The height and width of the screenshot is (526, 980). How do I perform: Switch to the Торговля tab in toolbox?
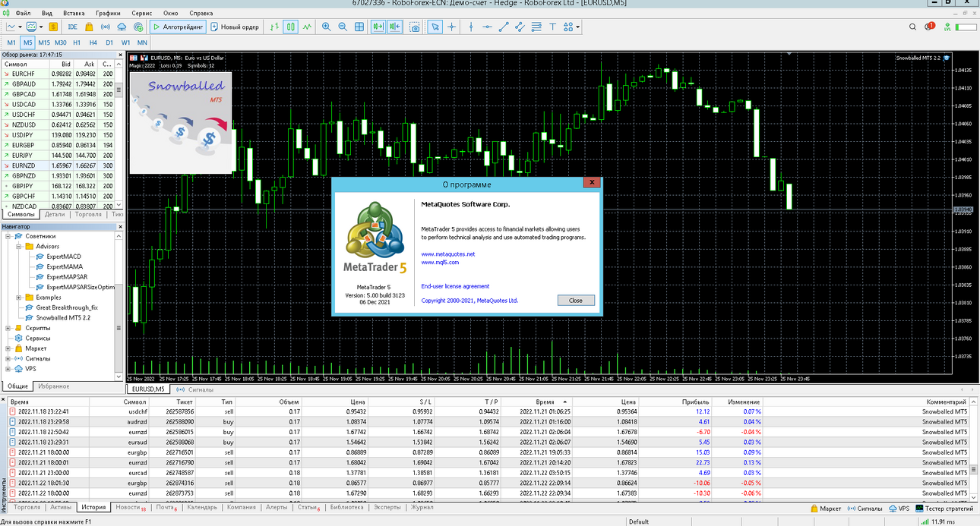[x=27, y=507]
